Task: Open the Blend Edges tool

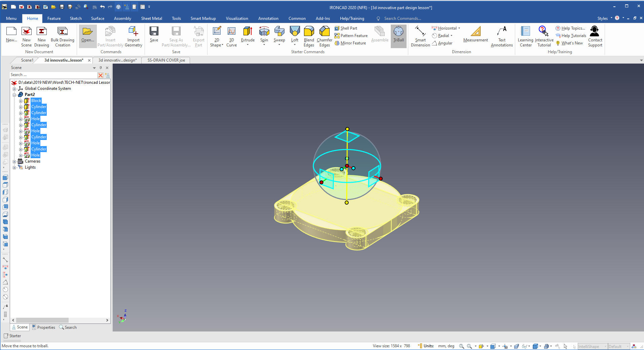Action: 309,36
